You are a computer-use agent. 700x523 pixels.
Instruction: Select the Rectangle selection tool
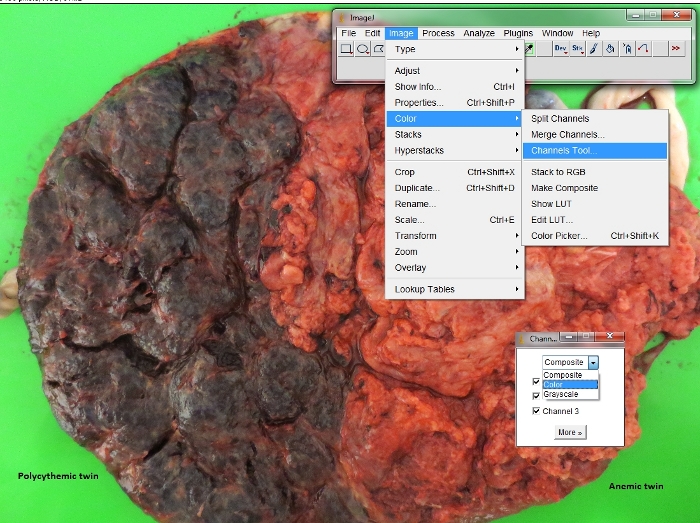pyautogui.click(x=346, y=49)
